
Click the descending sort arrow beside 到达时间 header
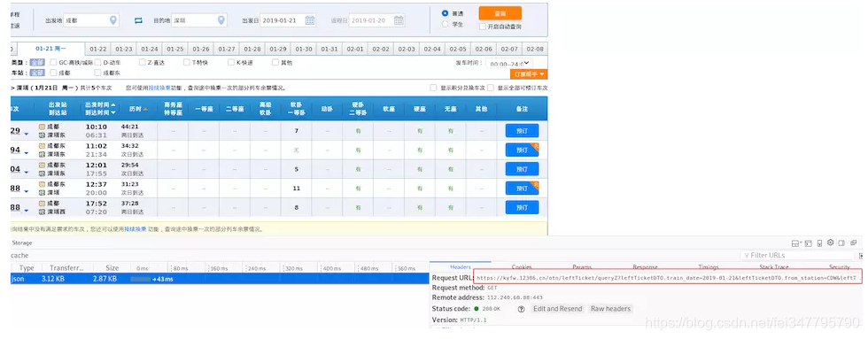[113, 112]
